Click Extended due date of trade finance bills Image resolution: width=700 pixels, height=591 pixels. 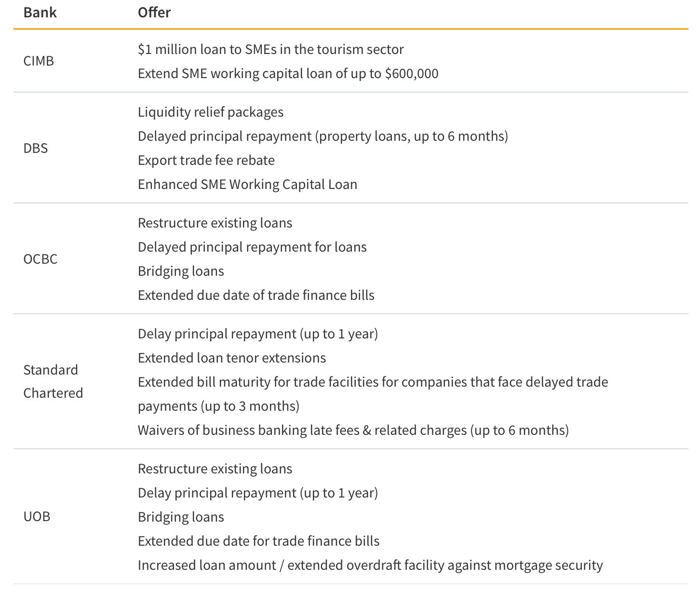[x=256, y=295]
